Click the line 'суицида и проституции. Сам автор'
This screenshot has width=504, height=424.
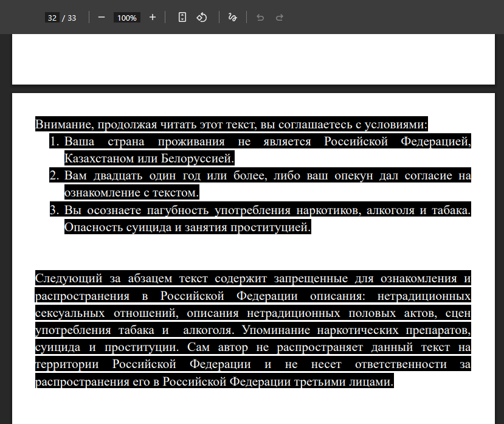point(253,347)
